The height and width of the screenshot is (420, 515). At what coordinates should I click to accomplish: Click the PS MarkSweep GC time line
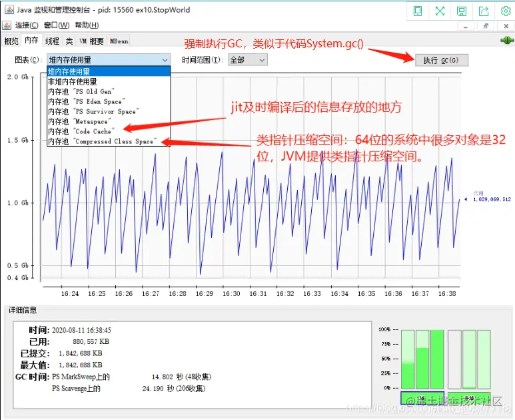click(131, 377)
